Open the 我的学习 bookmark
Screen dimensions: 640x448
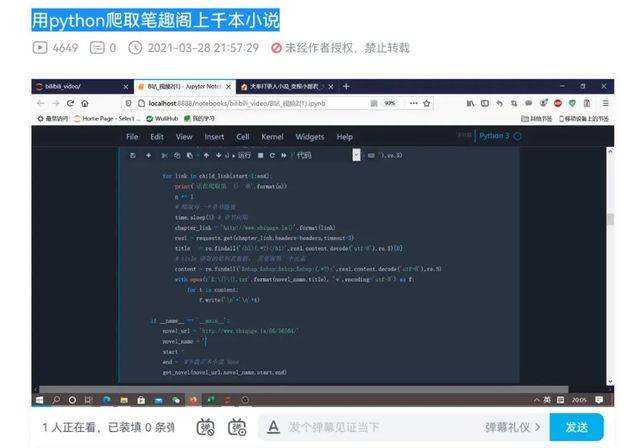[199, 118]
